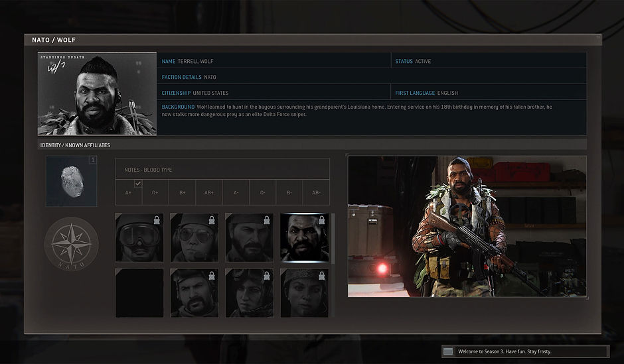
Task: Click the scrollbar beside the operator grid
Action: pyautogui.click(x=333, y=239)
